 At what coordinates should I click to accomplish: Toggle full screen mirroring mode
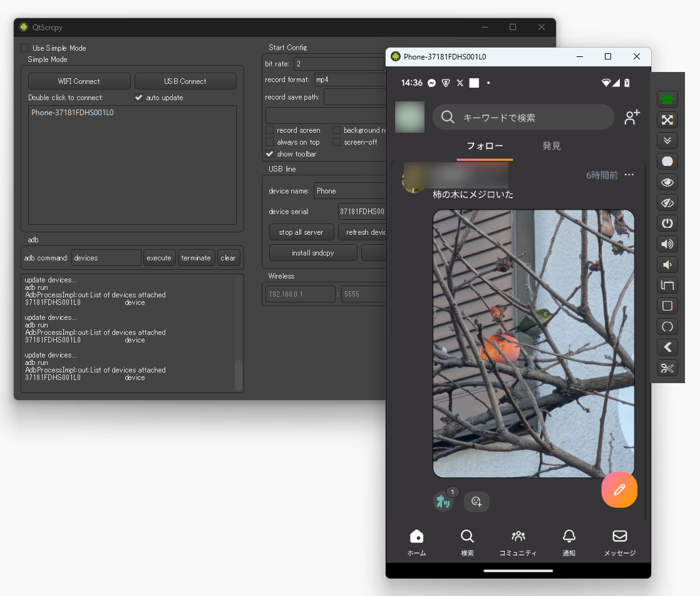point(667,120)
